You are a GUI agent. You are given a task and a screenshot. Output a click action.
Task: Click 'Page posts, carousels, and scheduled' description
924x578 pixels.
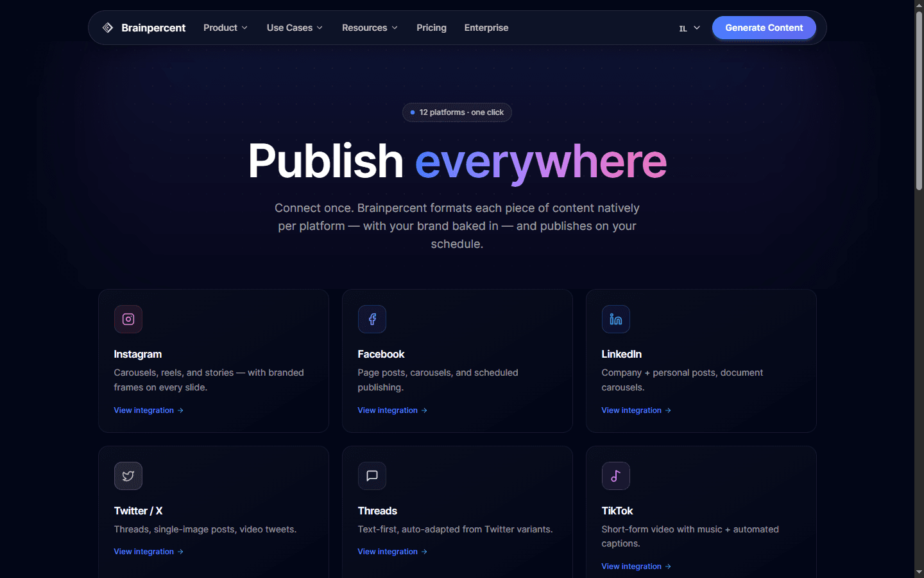(x=438, y=380)
